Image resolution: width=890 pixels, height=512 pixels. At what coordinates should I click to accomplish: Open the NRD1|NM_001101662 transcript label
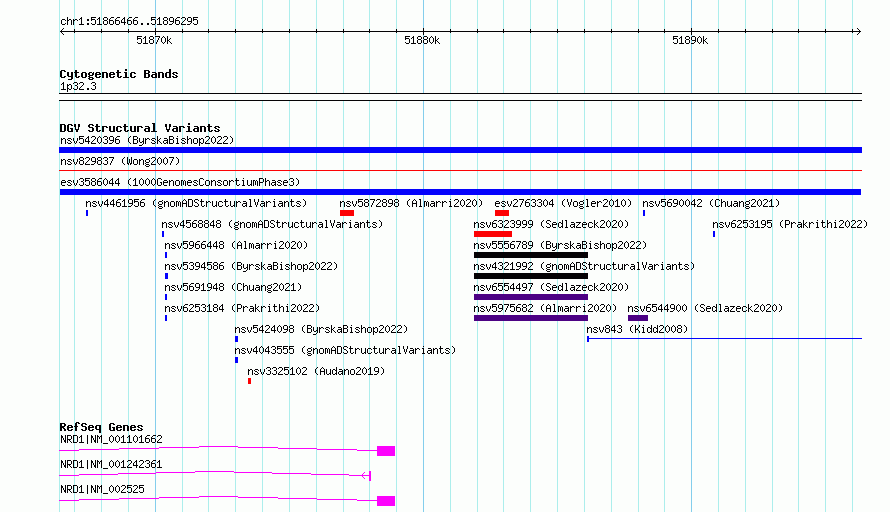tap(111, 439)
